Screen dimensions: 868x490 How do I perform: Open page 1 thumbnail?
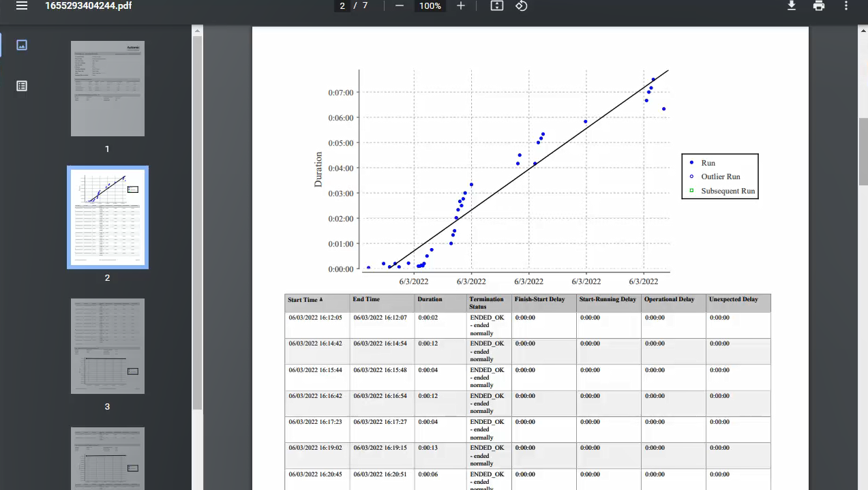pos(108,89)
